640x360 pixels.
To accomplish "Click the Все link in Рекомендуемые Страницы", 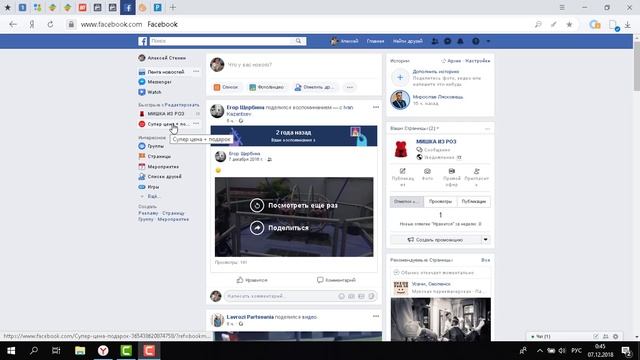I will click(485, 260).
